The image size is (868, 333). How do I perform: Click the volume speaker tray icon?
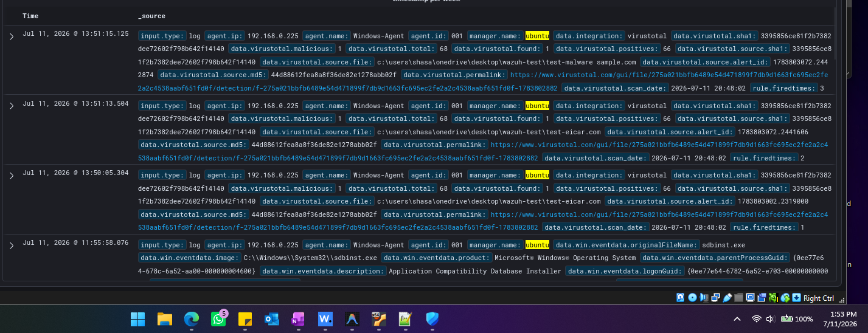click(770, 319)
